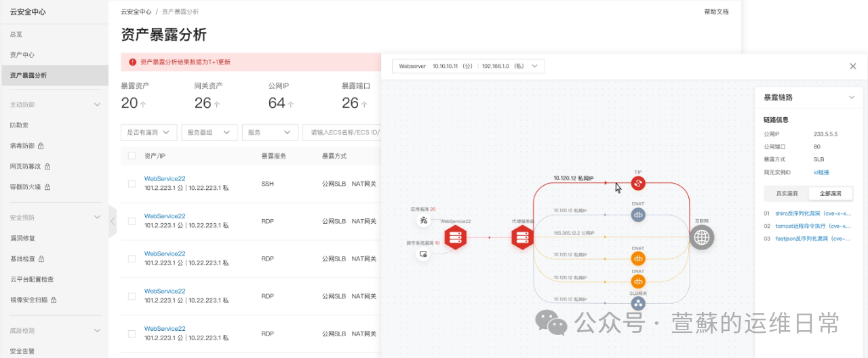Image resolution: width=868 pixels, height=358 pixels.
Task: Click the up arrow next to 暴露资产 count
Action: pos(143,104)
